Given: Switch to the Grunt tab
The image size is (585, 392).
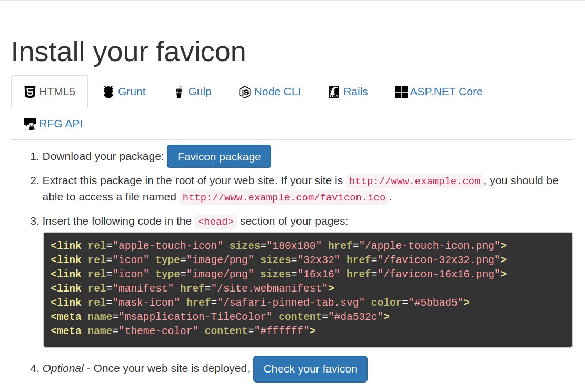Looking at the screenshot, I should pos(124,92).
